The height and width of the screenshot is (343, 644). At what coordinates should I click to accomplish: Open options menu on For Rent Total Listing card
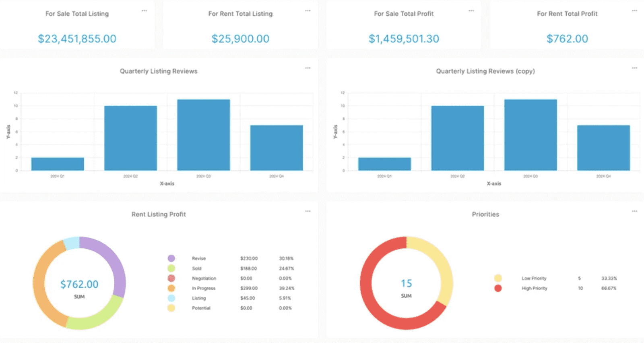pyautogui.click(x=308, y=10)
